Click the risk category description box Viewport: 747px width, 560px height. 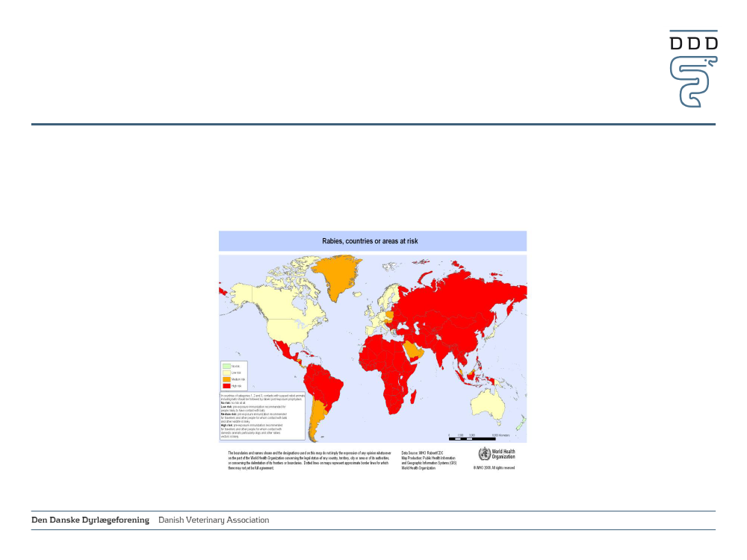tap(262, 416)
